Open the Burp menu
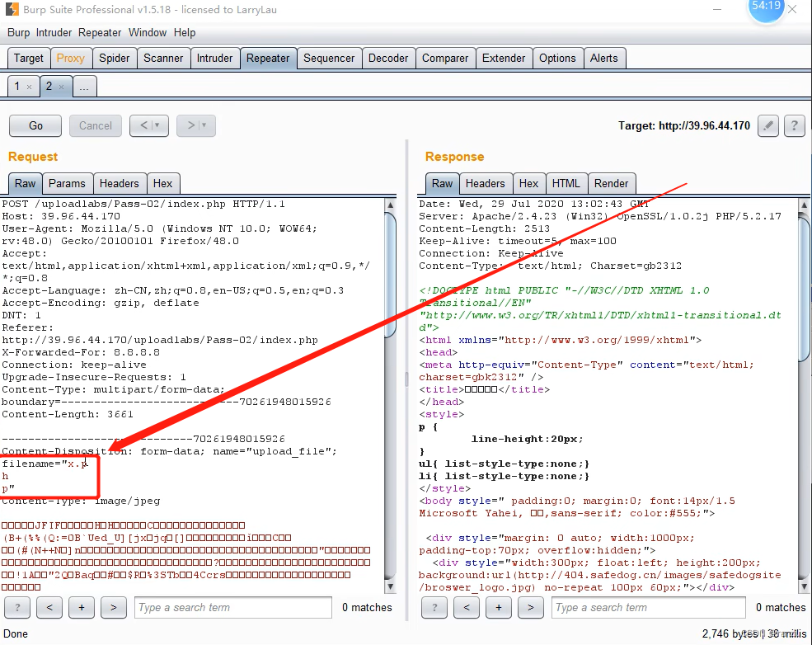This screenshot has height=645, width=812. coord(19,33)
